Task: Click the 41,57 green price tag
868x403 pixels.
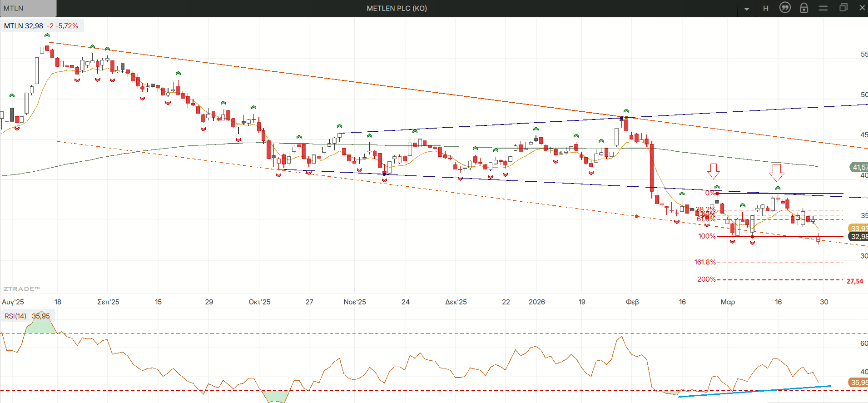Action: point(858,167)
